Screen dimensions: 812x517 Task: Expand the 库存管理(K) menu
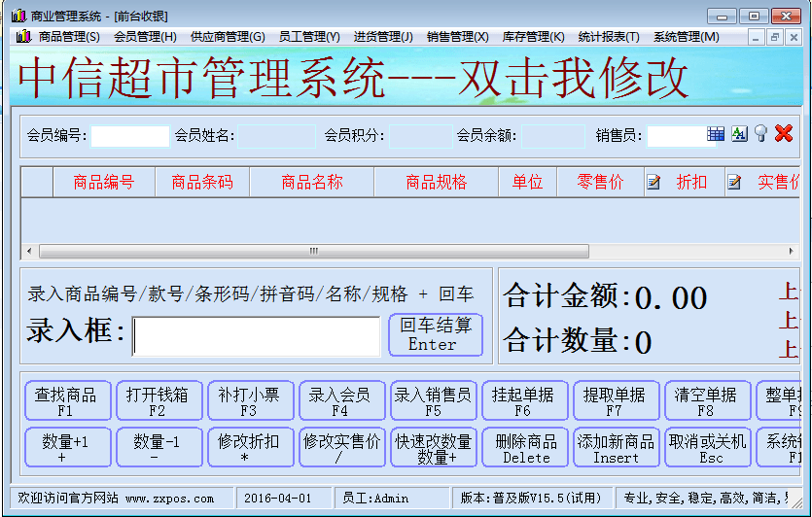click(533, 37)
